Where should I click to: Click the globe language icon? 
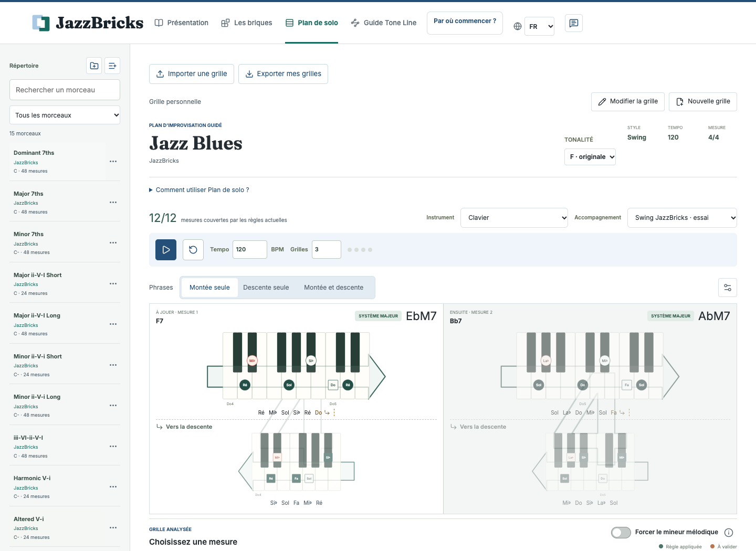pos(518,26)
